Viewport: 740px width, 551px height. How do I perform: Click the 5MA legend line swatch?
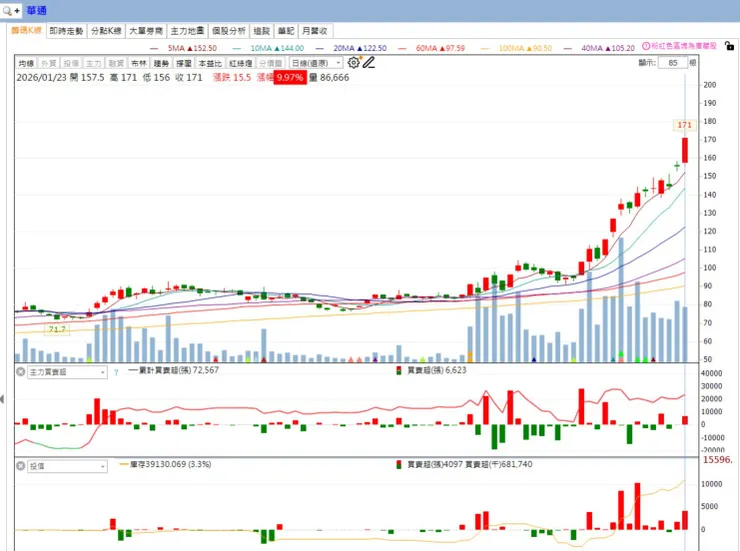pos(154,48)
